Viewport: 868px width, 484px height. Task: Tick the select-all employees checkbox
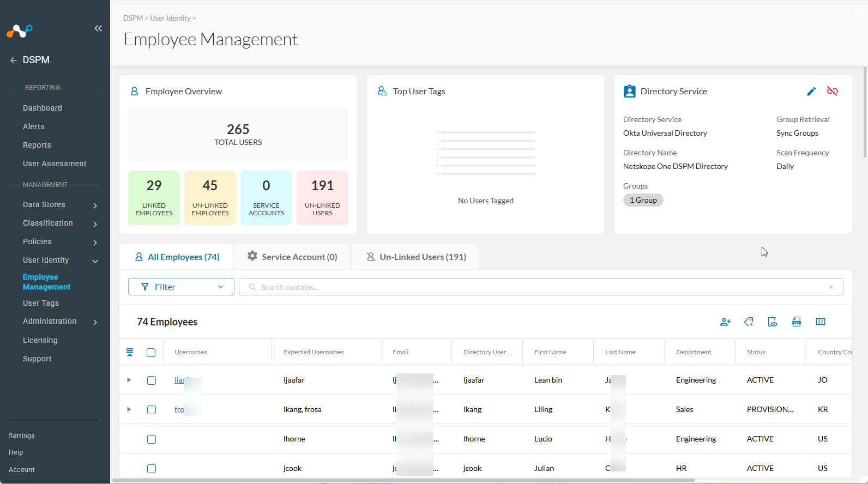[x=151, y=353]
